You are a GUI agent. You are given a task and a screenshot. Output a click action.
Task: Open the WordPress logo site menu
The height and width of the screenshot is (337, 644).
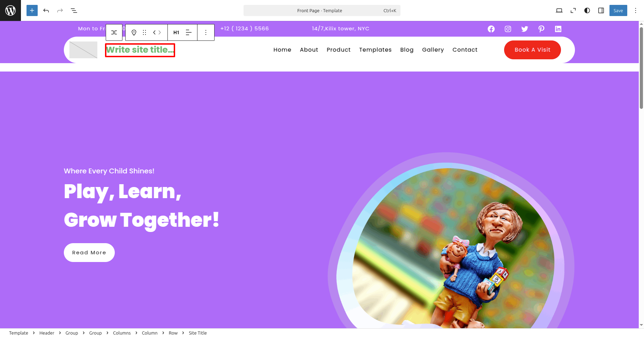(10, 10)
